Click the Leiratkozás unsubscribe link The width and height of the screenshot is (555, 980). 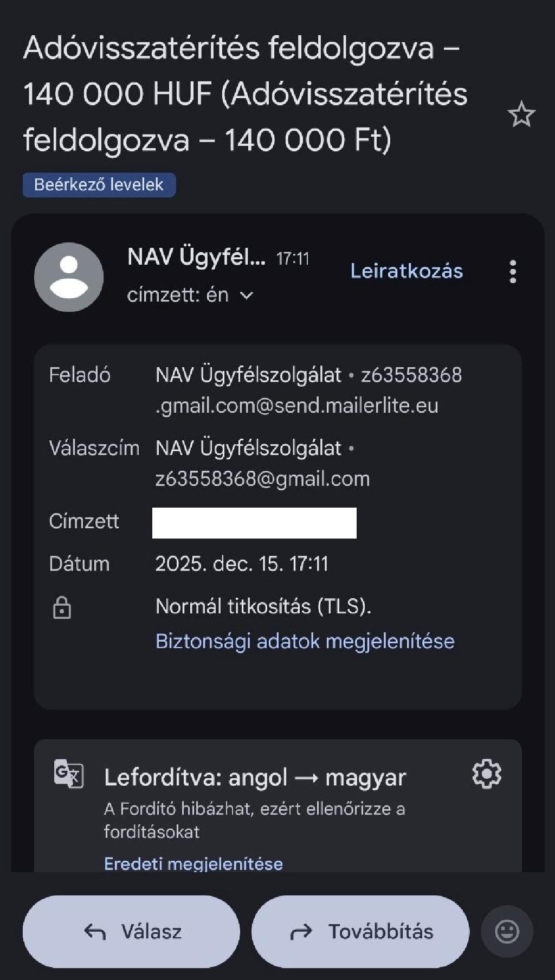[x=406, y=271]
